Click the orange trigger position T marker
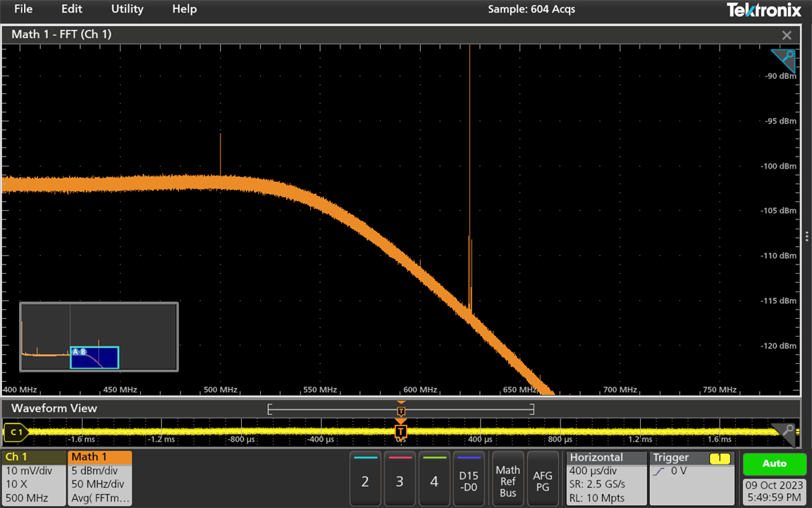Viewport: 812px width, 508px height. point(400,431)
